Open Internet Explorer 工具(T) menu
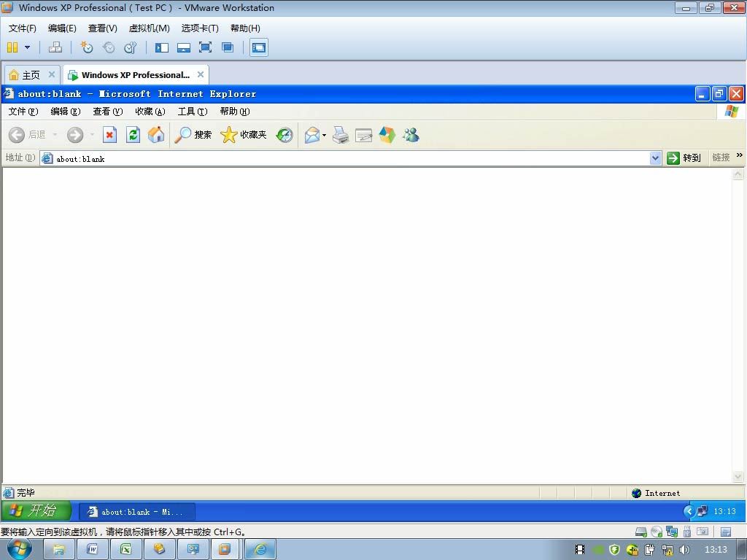Screen dimensions: 747x560 click(x=193, y=112)
